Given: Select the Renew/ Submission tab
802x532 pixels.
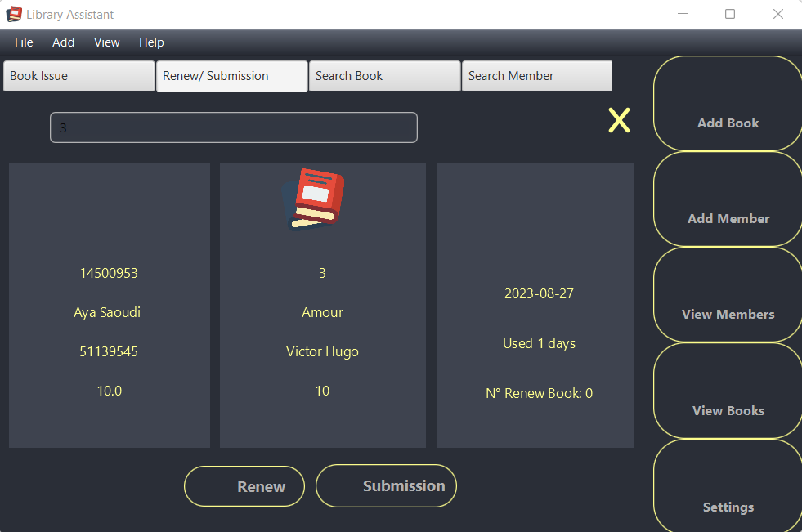Looking at the screenshot, I should (x=231, y=76).
